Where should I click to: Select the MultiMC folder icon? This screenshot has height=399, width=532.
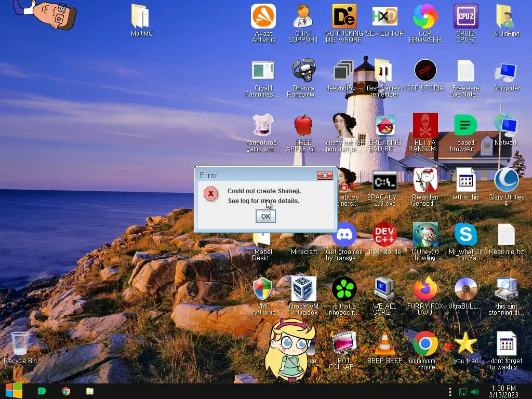click(x=141, y=16)
